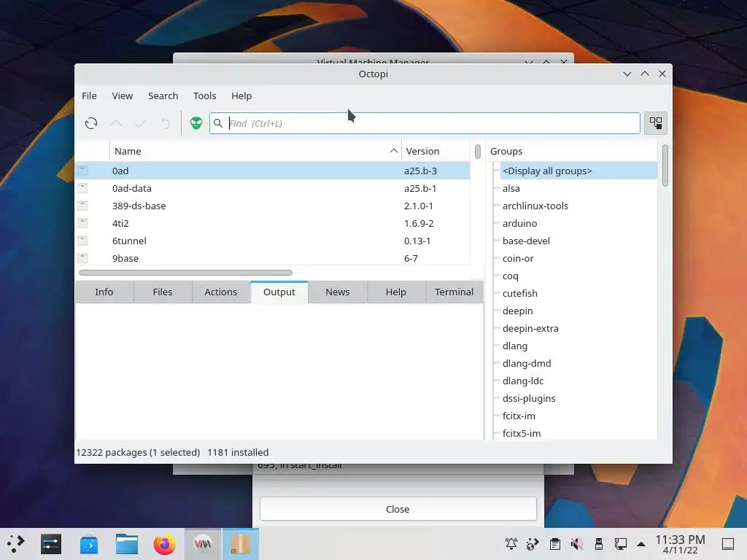Click the removable devices tray icon
The width and height of the screenshot is (747, 560).
click(599, 544)
